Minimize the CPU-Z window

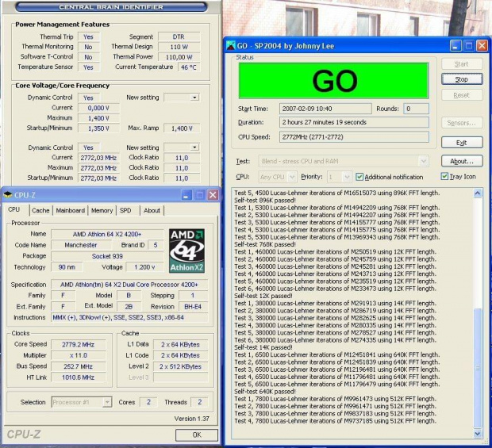click(x=186, y=195)
